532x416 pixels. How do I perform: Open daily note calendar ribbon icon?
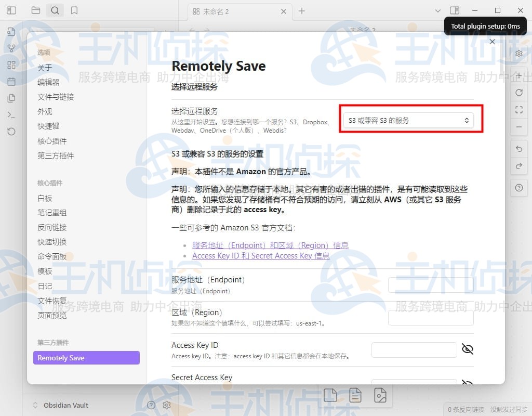pyautogui.click(x=11, y=82)
